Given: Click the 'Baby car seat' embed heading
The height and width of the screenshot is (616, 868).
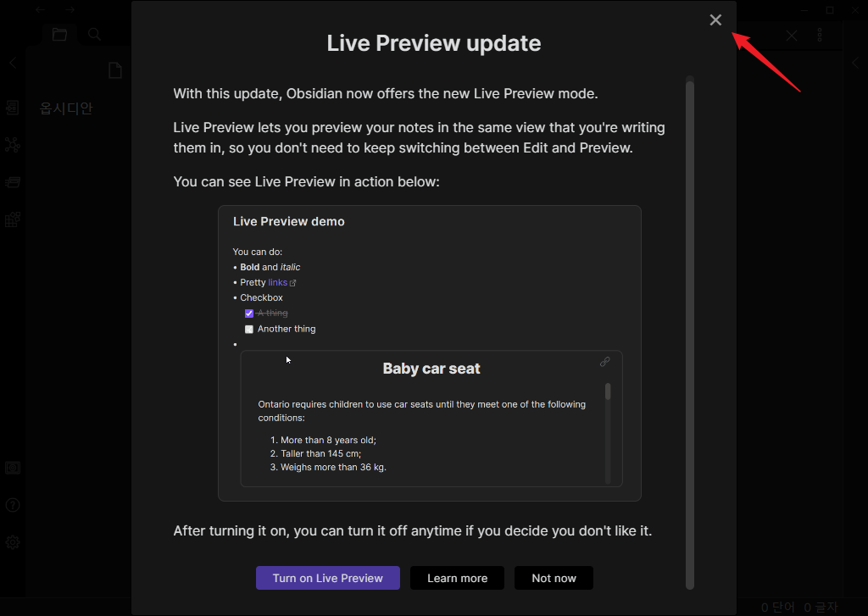Looking at the screenshot, I should point(431,369).
